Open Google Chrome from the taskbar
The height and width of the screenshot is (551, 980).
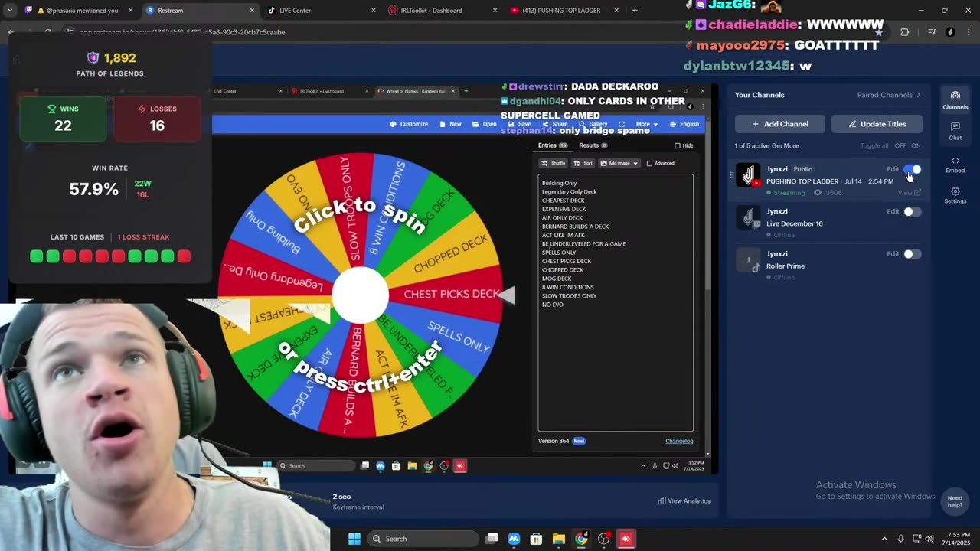(581, 539)
